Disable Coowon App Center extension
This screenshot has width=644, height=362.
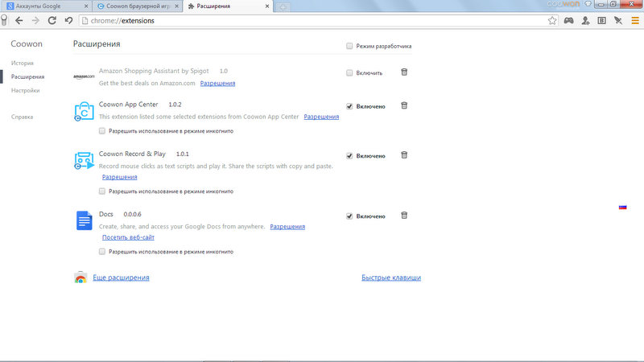pyautogui.click(x=349, y=106)
